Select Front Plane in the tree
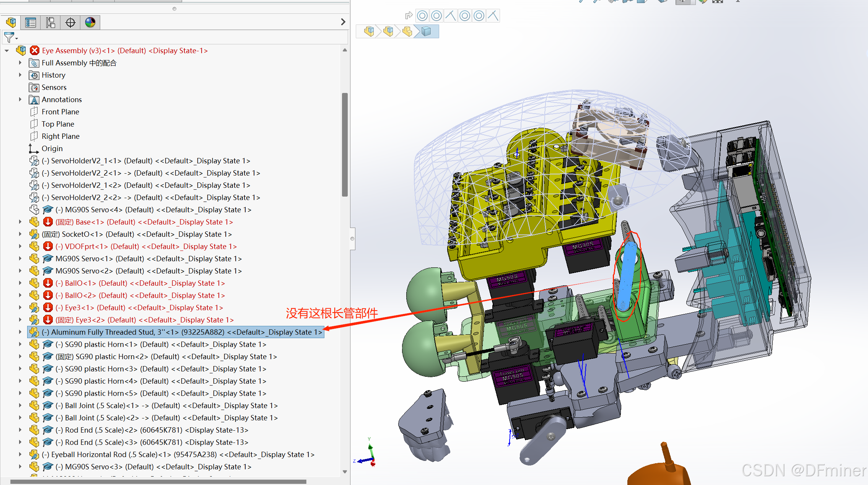 click(x=60, y=112)
